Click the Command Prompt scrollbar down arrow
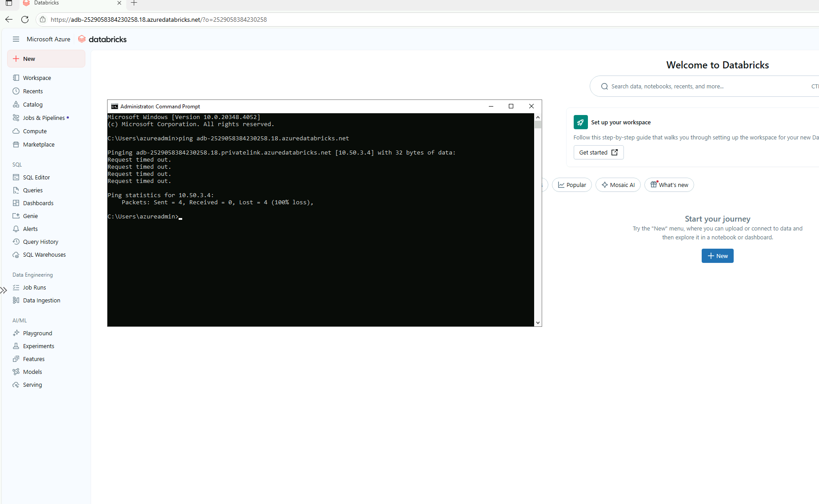The height and width of the screenshot is (504, 819). [538, 322]
